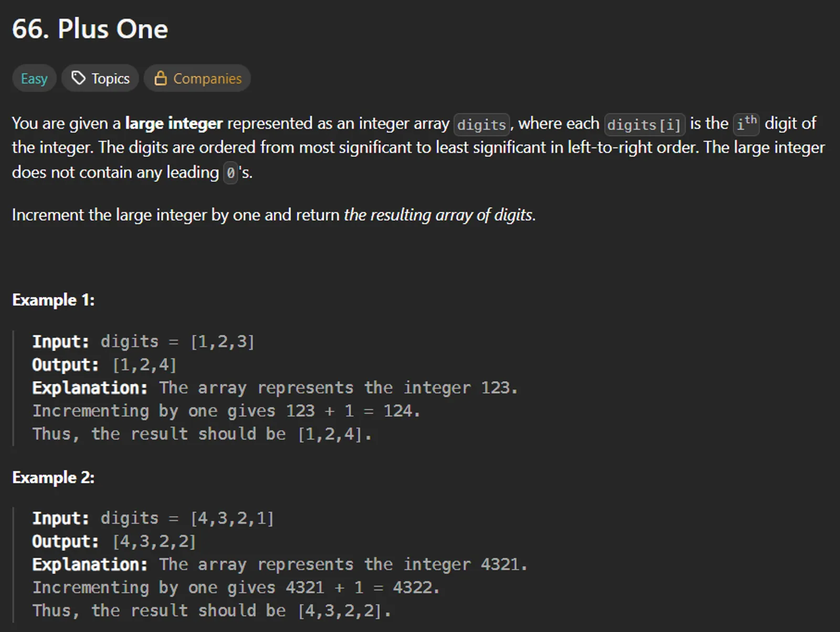Open the Companies pill label
This screenshot has height=632, width=840.
[207, 79]
